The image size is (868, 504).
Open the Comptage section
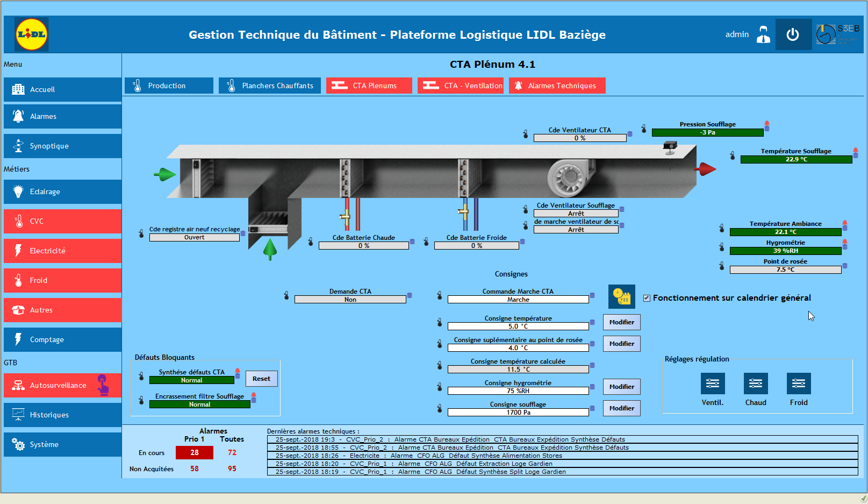click(x=62, y=339)
